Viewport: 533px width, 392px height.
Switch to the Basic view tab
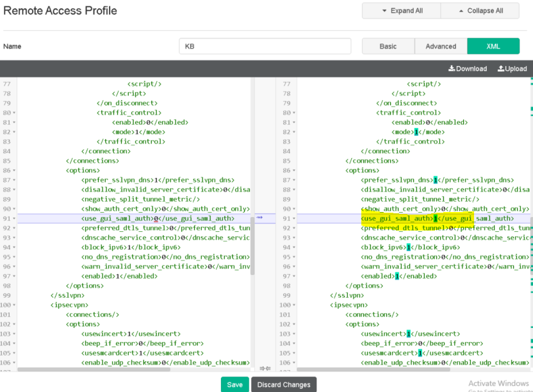coord(388,46)
